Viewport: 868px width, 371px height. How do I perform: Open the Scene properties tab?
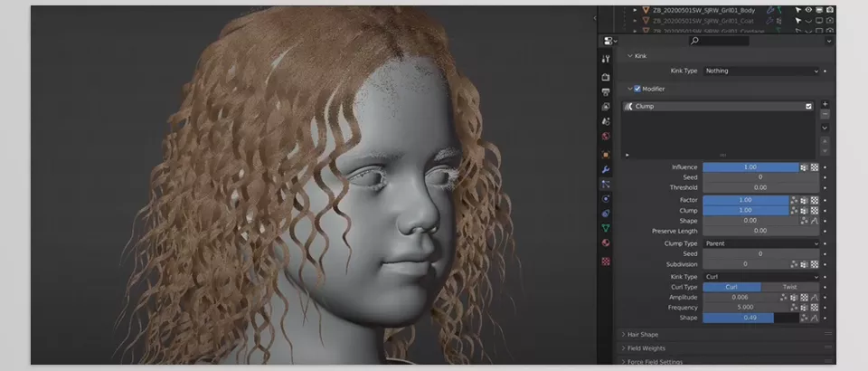[x=606, y=121]
